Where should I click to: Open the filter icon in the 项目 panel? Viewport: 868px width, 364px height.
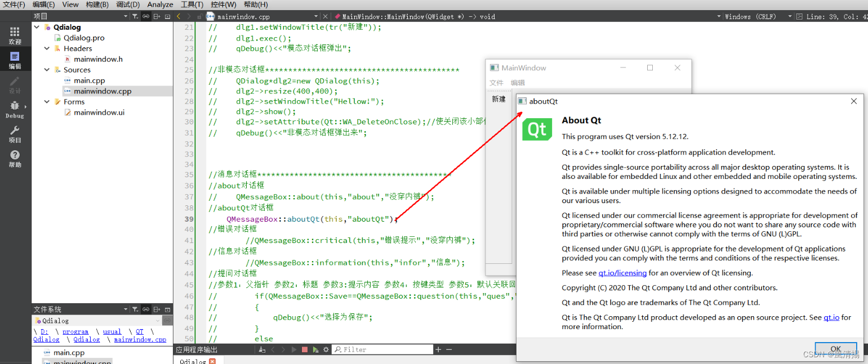(x=135, y=16)
